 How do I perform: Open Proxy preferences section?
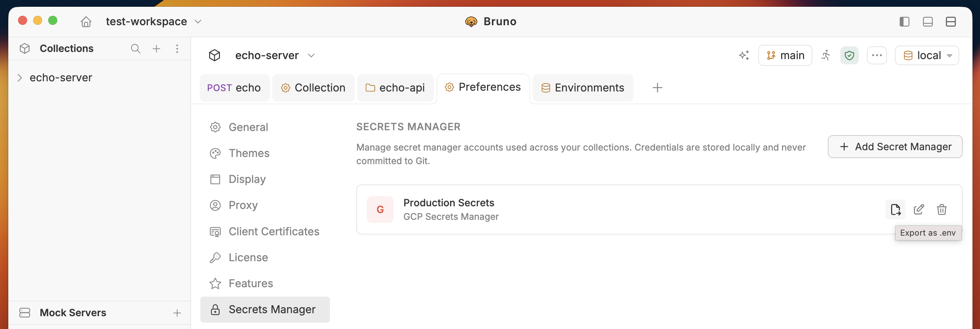[x=265, y=206]
